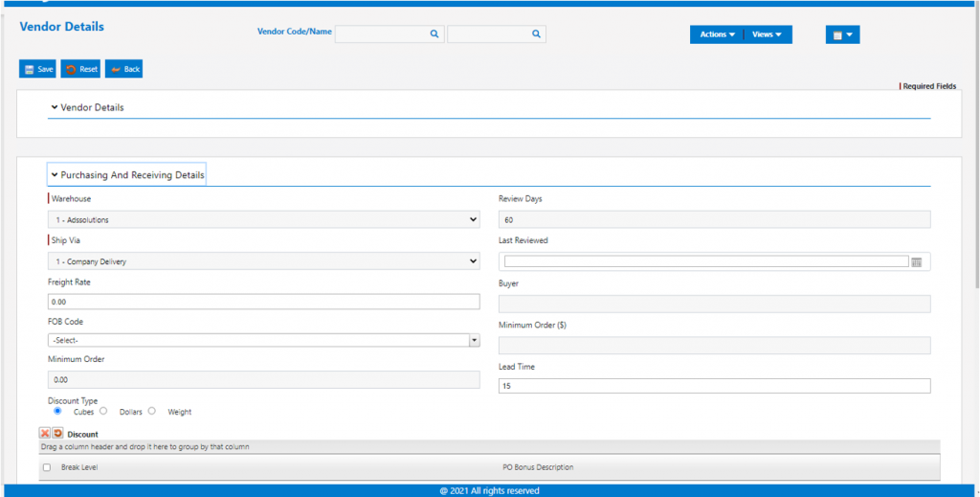
Task: Click the Review Days field
Action: [x=714, y=219]
